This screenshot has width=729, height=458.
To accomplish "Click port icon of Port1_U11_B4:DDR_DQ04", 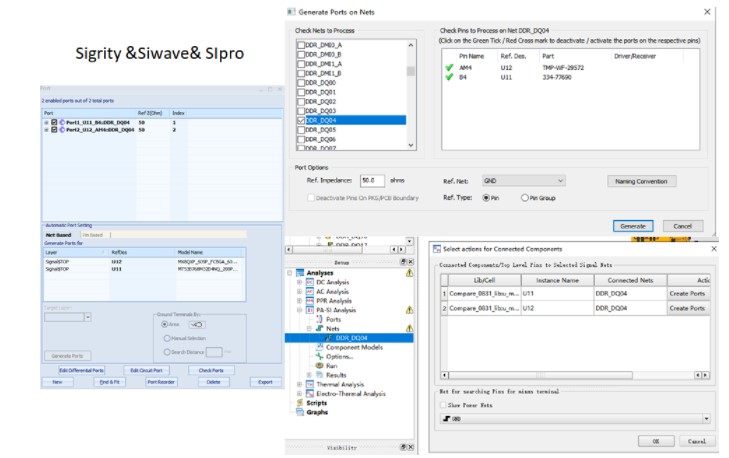I will (x=62, y=123).
